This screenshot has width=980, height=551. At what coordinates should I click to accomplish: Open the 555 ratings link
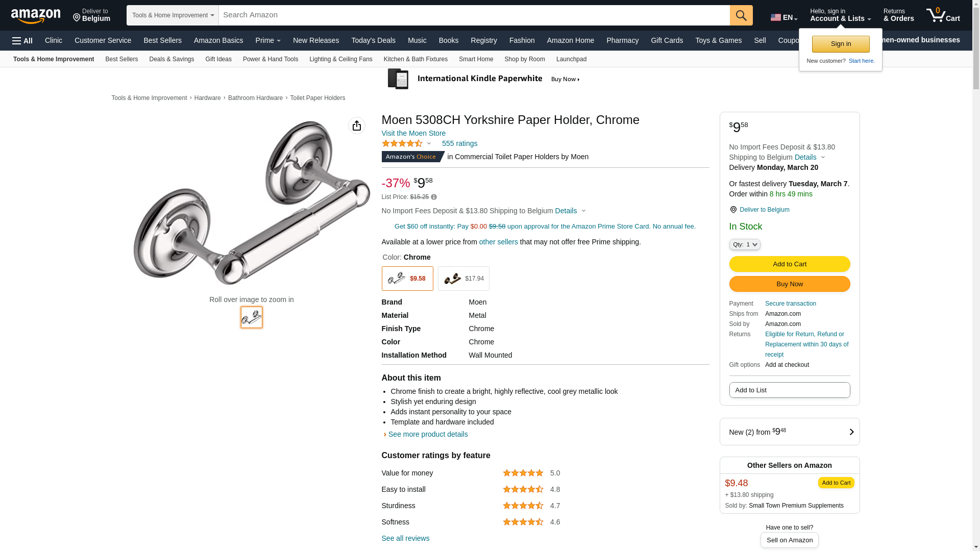point(459,144)
